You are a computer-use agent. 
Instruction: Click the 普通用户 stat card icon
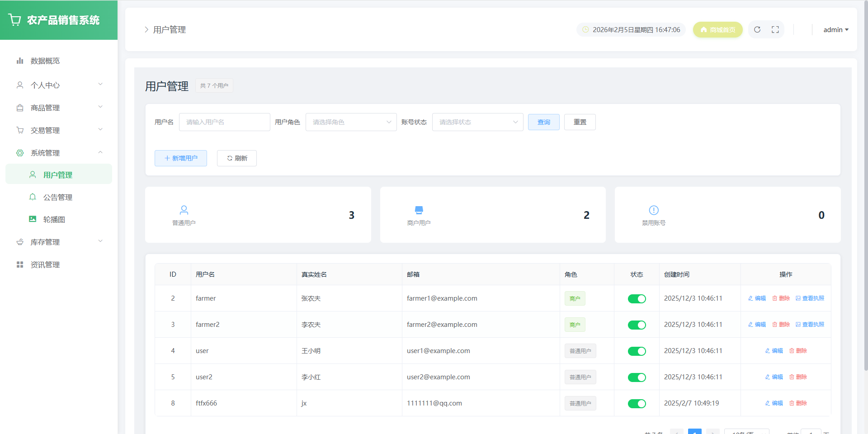tap(184, 210)
